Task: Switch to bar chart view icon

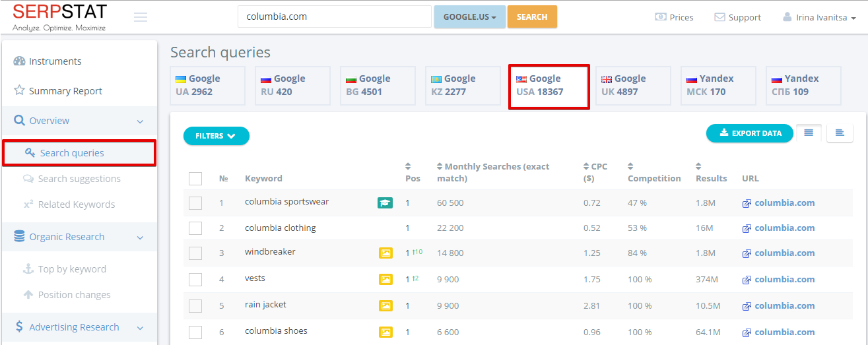Action: tap(840, 133)
